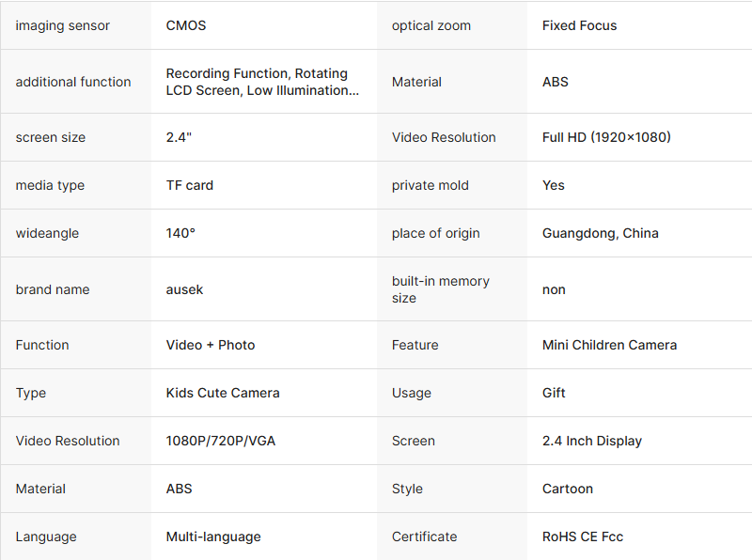Click the brand name value "ausek"
The width and height of the screenshot is (752, 560).
(x=184, y=289)
